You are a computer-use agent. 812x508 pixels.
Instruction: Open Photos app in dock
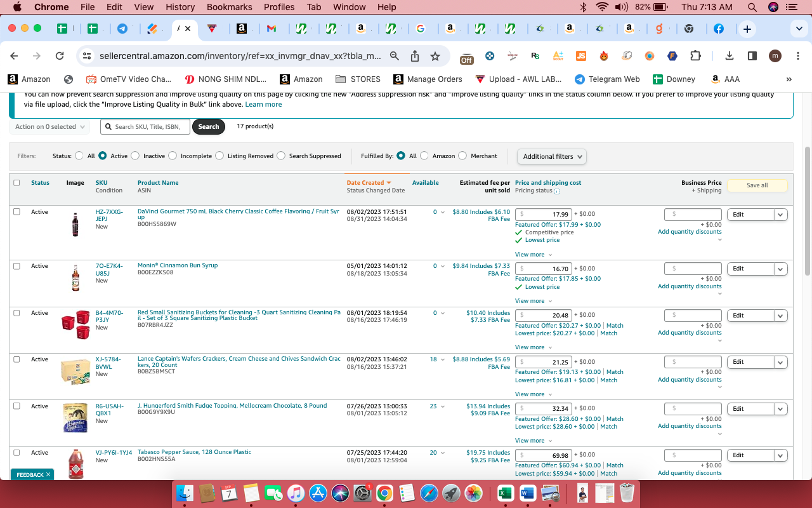point(473,493)
